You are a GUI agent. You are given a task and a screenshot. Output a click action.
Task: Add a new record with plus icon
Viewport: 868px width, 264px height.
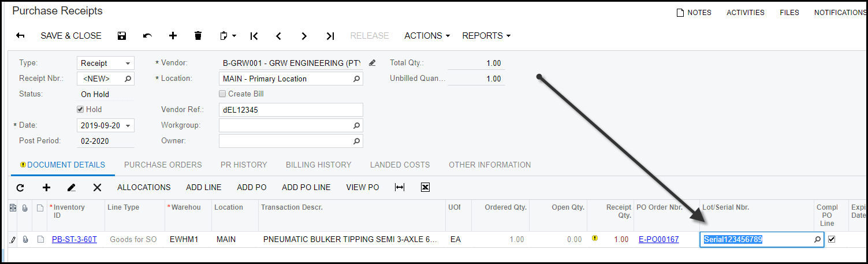(173, 36)
